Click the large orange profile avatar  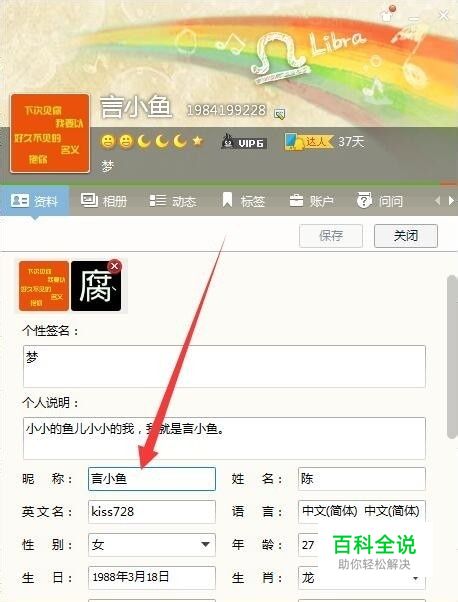click(50, 133)
